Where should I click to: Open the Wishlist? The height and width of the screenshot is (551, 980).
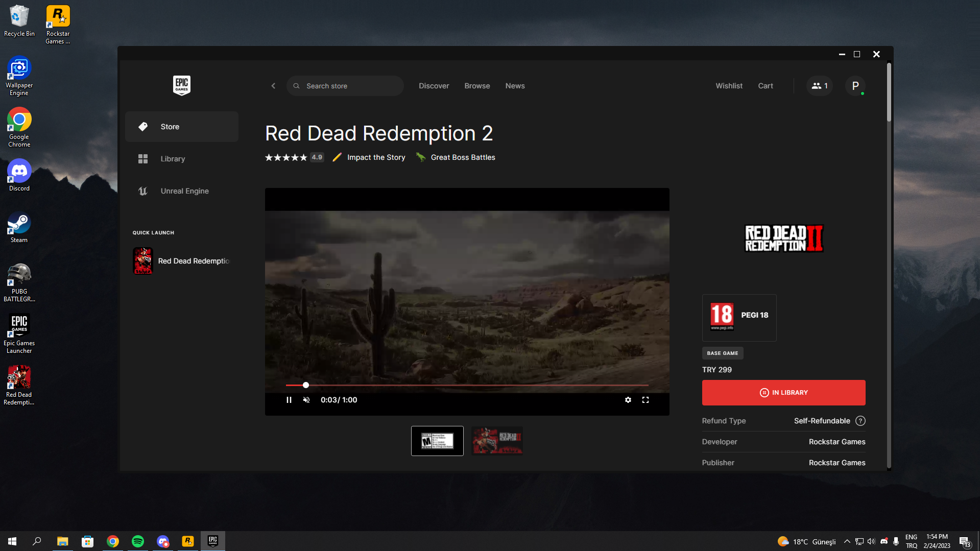pos(729,86)
